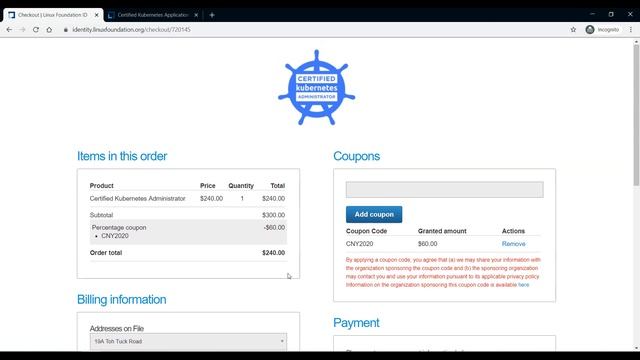Screen dimensions: 640x360
Task: Click the Coupons heading
Action: [x=356, y=156]
